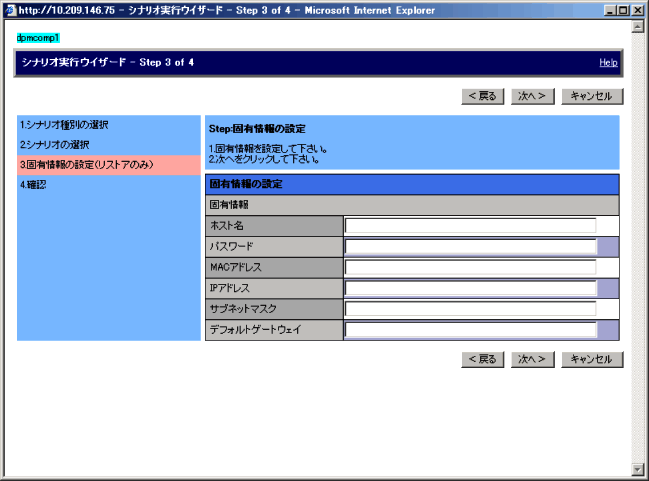Click the サブネットマスク label cell
The image size is (649, 481).
[x=274, y=309]
